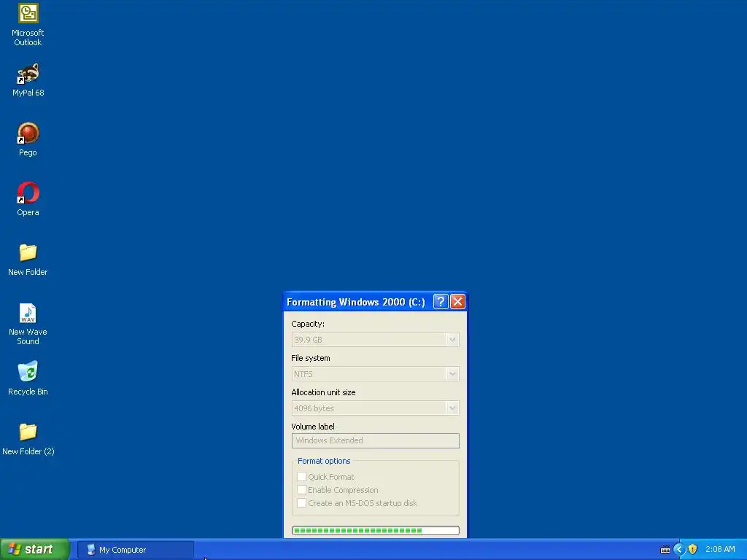The width and height of the screenshot is (747, 560).
Task: Select the Microsoft Outlook desktop icon
Action: 28,25
